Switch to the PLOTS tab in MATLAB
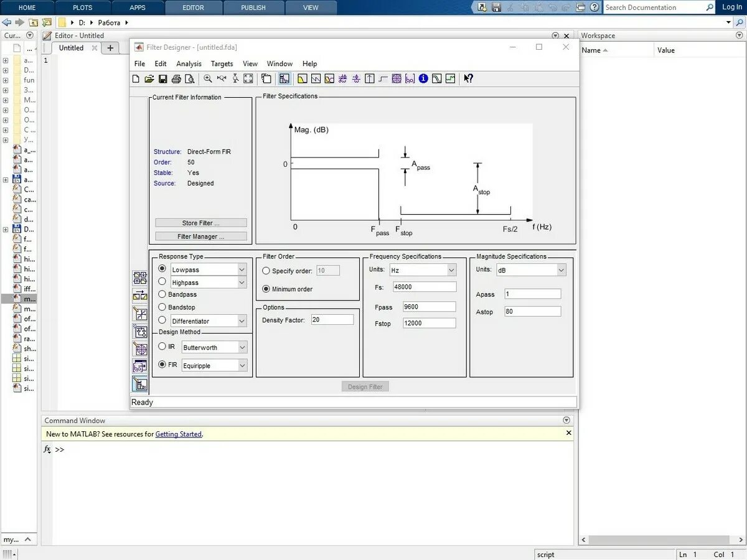This screenshot has height=560, width=747. tap(82, 7)
